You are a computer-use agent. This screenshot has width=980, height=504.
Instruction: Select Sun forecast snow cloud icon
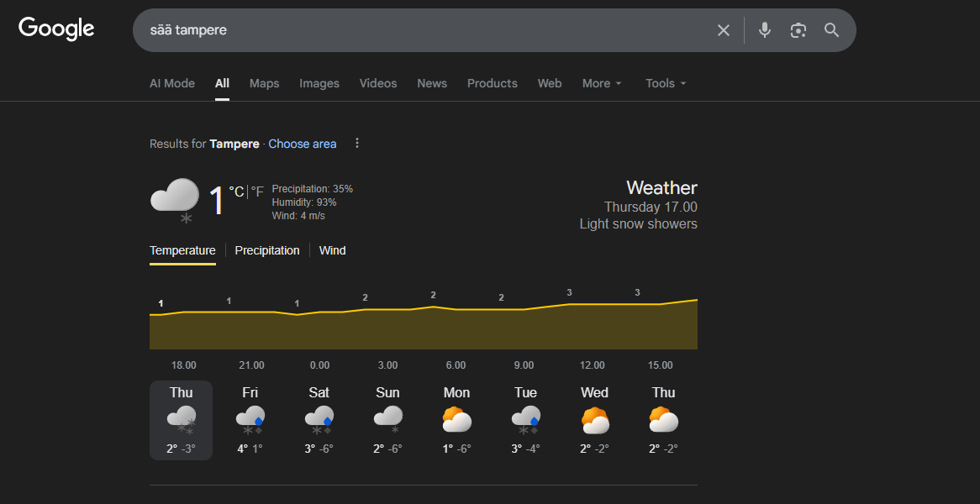388,420
